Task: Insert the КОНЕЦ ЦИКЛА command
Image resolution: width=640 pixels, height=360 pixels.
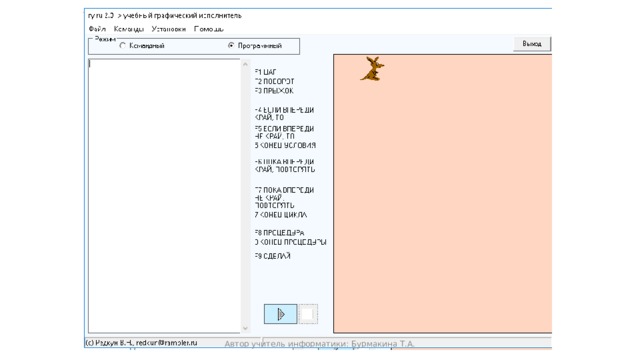Action: [x=281, y=215]
